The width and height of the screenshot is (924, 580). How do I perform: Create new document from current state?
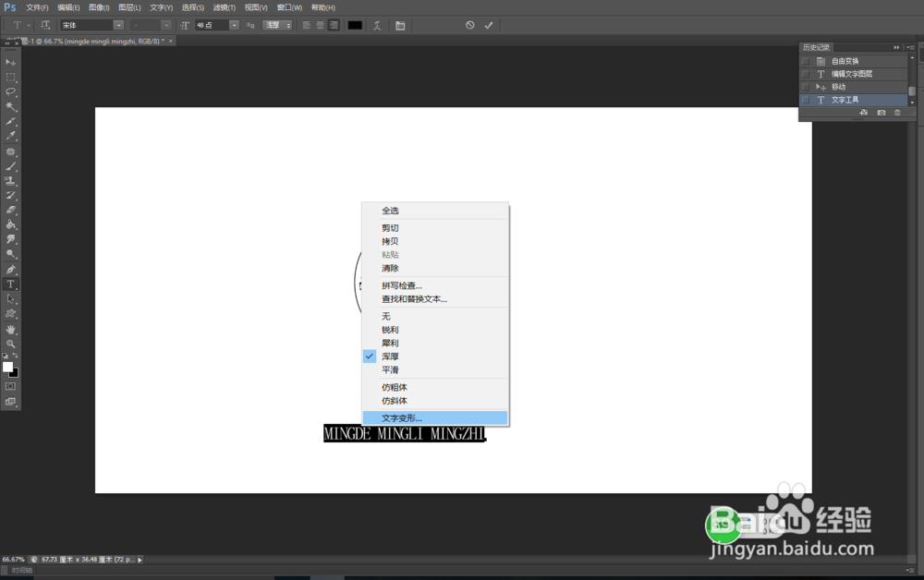[864, 113]
